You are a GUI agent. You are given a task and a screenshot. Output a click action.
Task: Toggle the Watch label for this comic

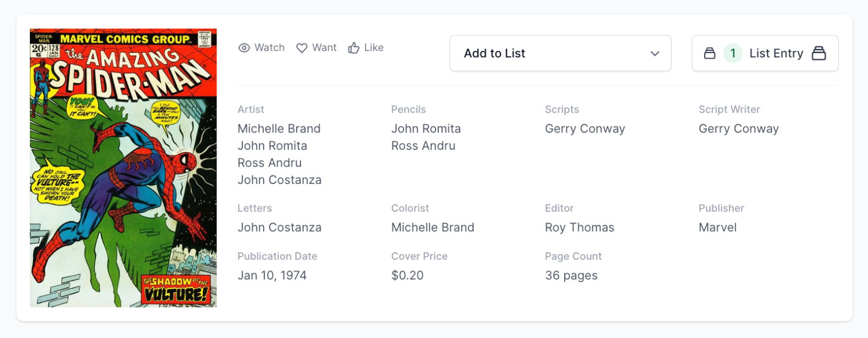[x=270, y=48]
